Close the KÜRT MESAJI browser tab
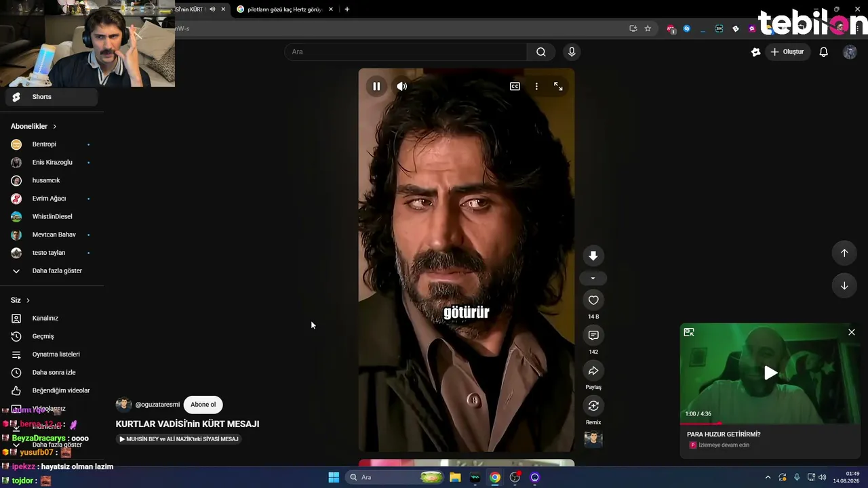Screen dimensions: 868x488 click(x=223, y=9)
